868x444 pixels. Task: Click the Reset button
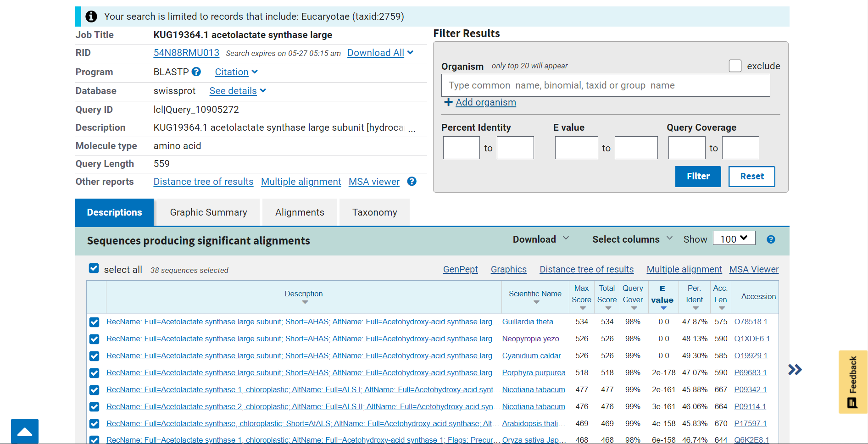(x=752, y=176)
